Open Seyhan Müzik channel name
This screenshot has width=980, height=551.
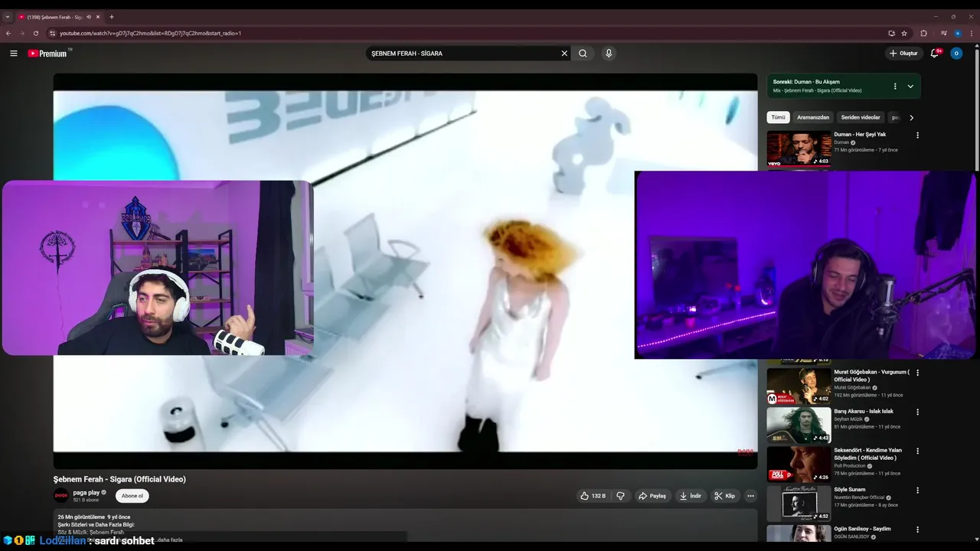click(849, 419)
